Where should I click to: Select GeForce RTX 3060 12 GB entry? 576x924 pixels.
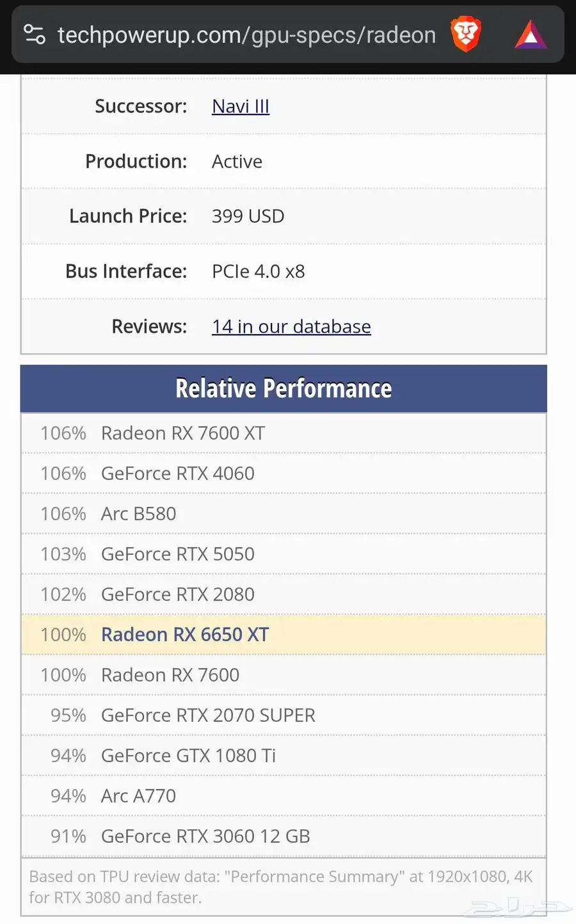(284, 836)
